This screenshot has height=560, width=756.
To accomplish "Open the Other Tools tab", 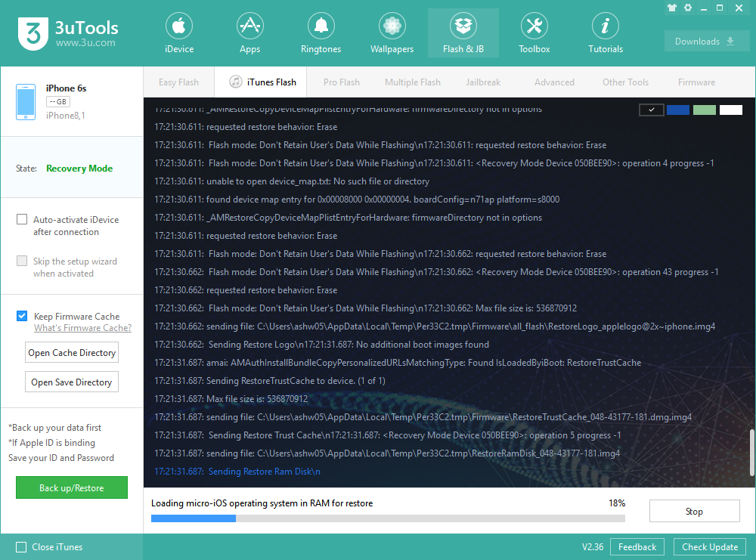I will [625, 82].
